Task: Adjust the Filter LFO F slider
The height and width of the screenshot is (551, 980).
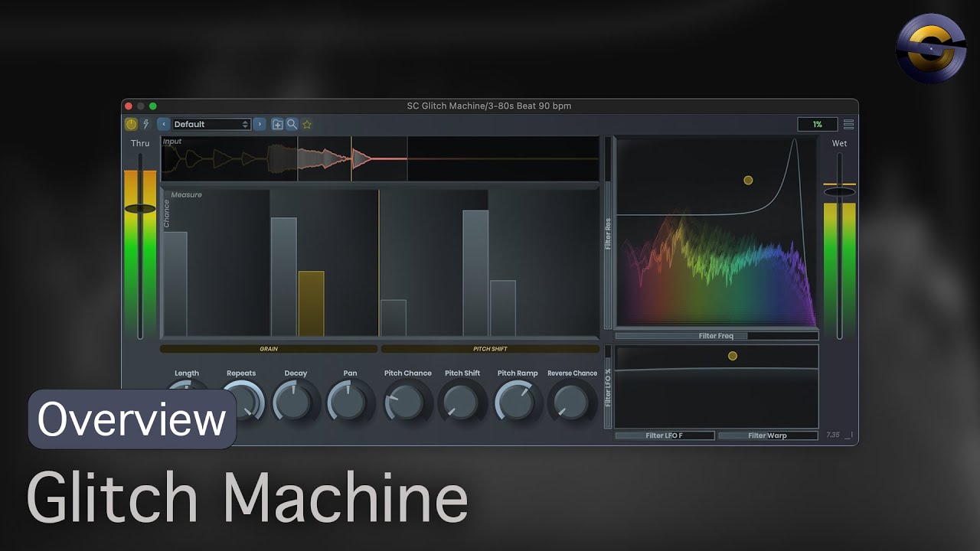Action: 665,435
